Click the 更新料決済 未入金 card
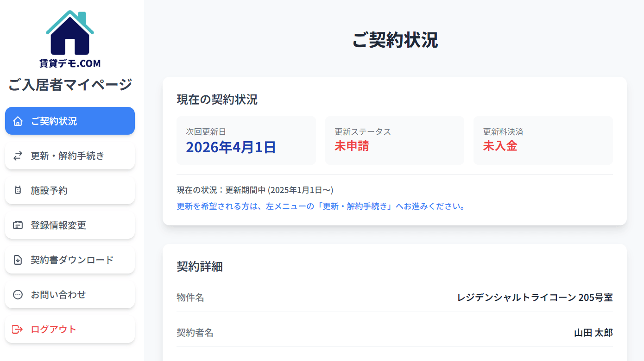The width and height of the screenshot is (644, 361). coord(543,140)
